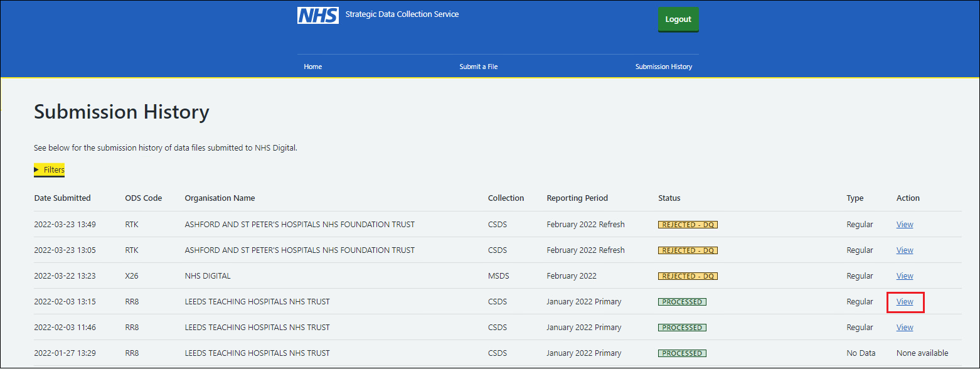Click Strategic Data Collection Service title
The height and width of the screenshot is (369, 980).
pos(402,14)
